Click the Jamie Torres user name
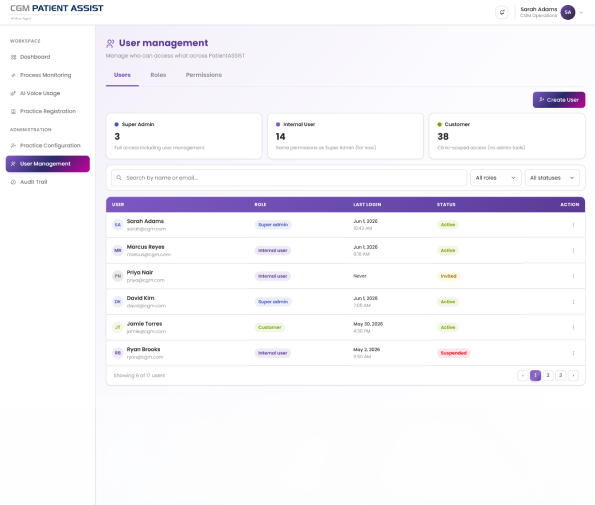Image resolution: width=595 pixels, height=505 pixels. [x=144, y=324]
